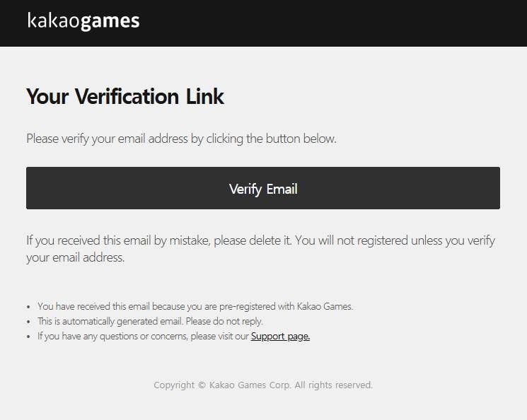Image resolution: width=527 pixels, height=420 pixels.
Task: Click the first bullet point marker
Action: 28,307
